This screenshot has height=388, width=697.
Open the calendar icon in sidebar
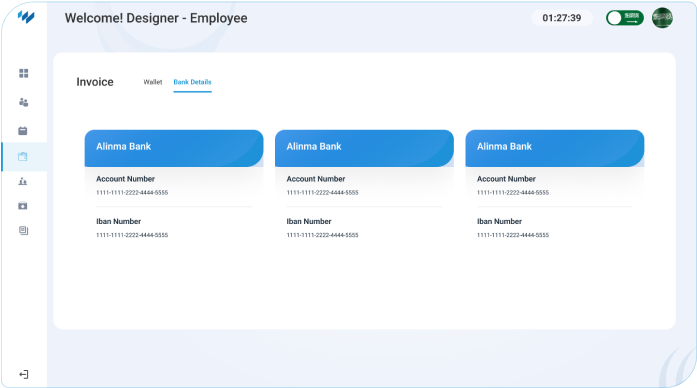tap(23, 131)
